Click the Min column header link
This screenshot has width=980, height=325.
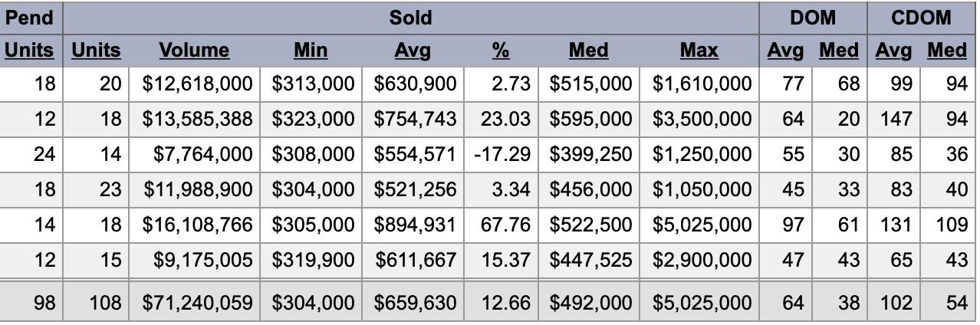pyautogui.click(x=310, y=51)
